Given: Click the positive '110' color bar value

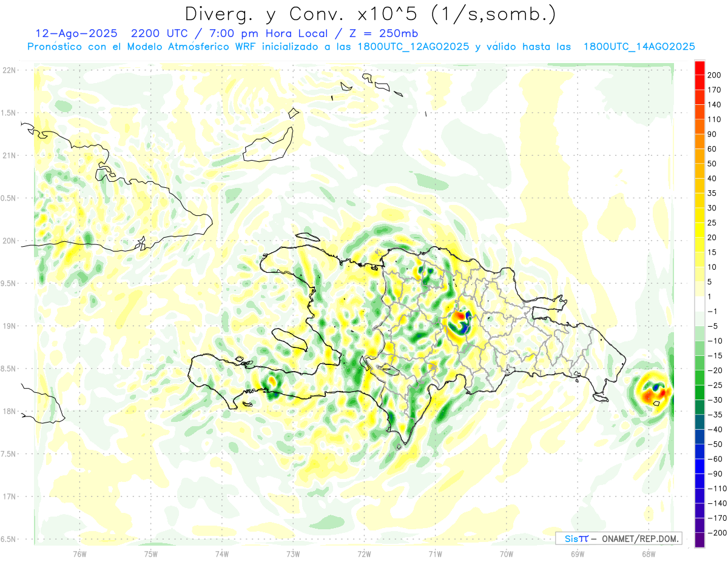Looking at the screenshot, I should click(x=715, y=119).
